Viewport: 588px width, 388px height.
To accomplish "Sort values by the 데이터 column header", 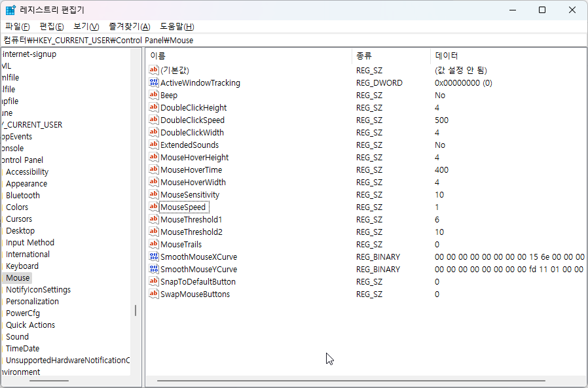I will click(445, 56).
